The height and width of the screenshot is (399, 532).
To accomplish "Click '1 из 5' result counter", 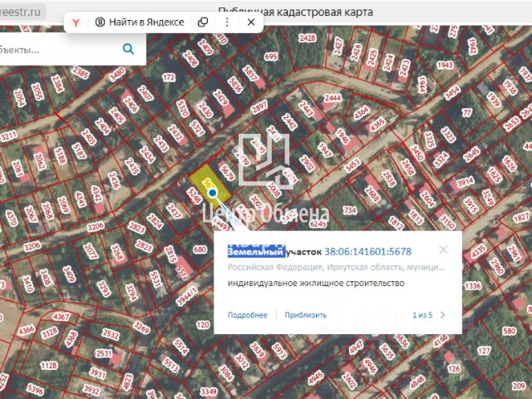I will pyautogui.click(x=422, y=315).
